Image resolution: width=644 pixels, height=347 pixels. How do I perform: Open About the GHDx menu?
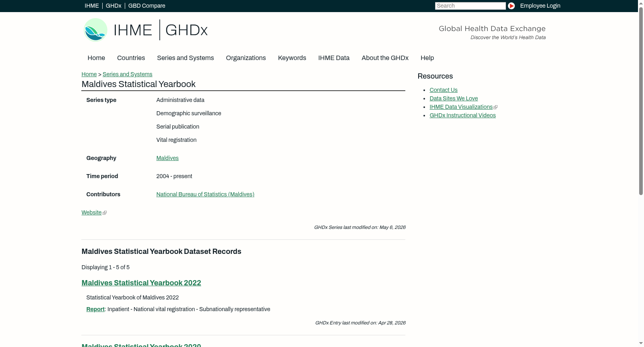click(x=385, y=58)
